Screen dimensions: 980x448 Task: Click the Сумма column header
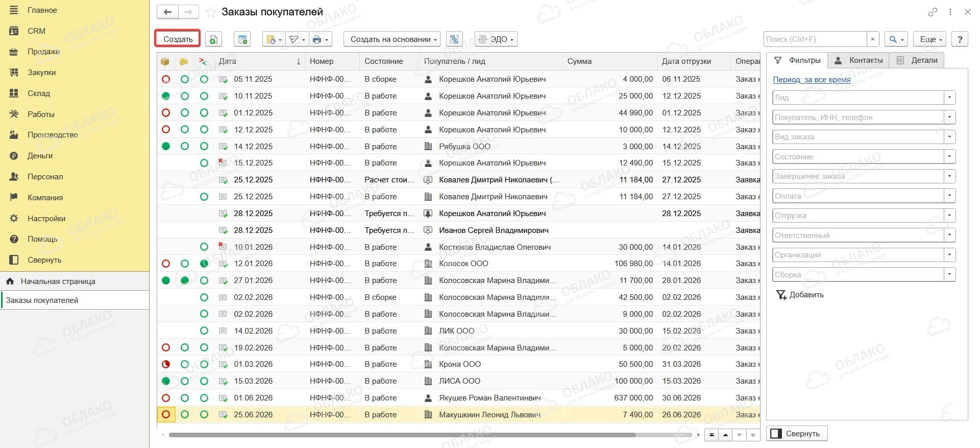pyautogui.click(x=609, y=61)
